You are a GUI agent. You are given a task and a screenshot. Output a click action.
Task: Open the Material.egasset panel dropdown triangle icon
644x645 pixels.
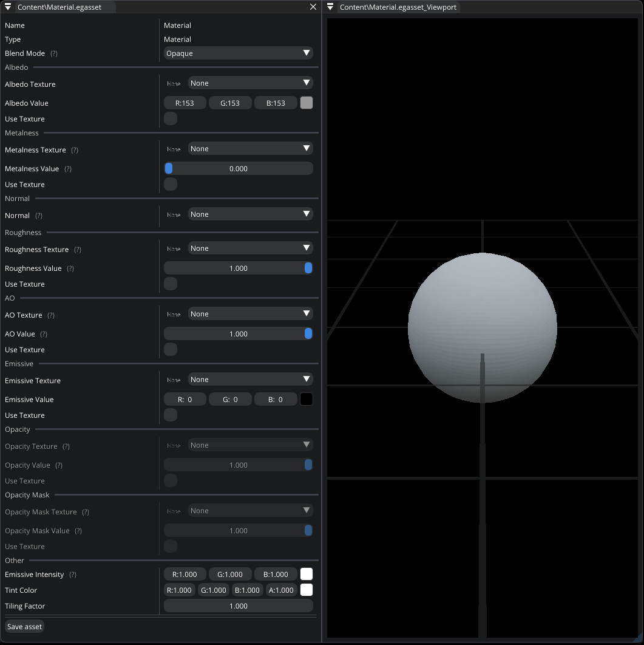pyautogui.click(x=8, y=7)
